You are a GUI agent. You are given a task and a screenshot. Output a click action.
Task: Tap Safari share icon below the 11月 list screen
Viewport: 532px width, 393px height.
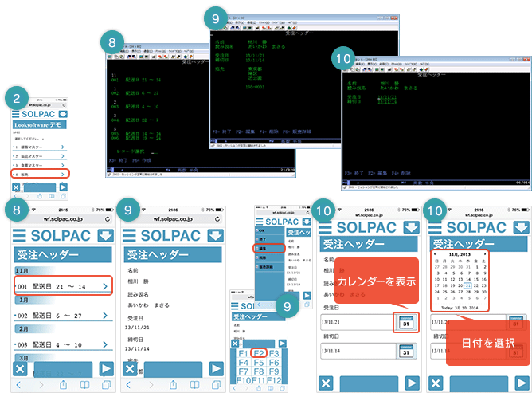tap(63, 385)
